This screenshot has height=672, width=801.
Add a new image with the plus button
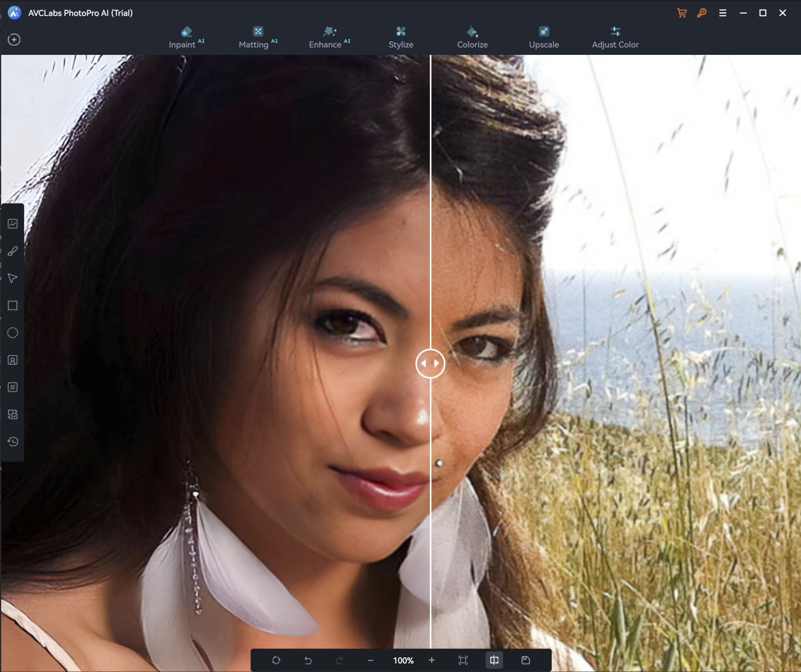[x=14, y=39]
